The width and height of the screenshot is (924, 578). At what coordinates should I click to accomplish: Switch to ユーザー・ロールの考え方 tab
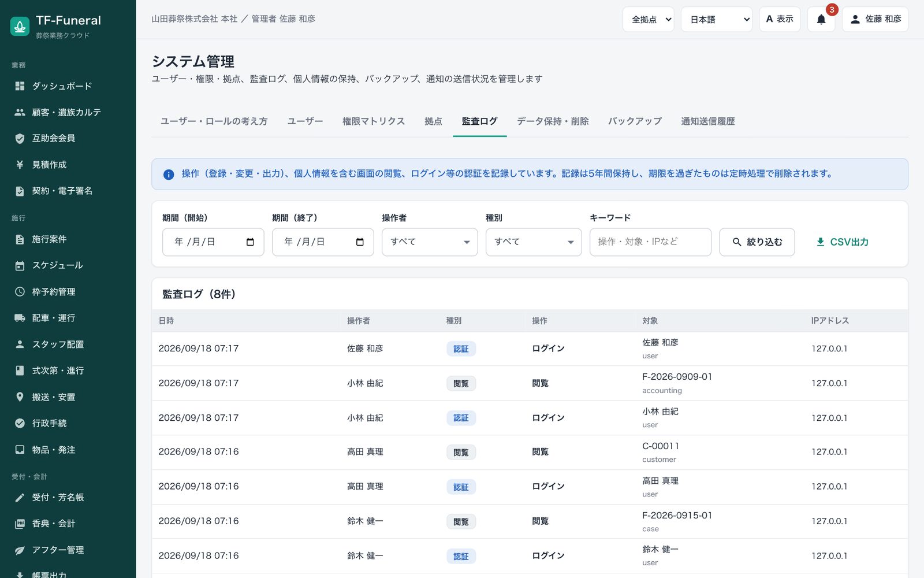[214, 121]
